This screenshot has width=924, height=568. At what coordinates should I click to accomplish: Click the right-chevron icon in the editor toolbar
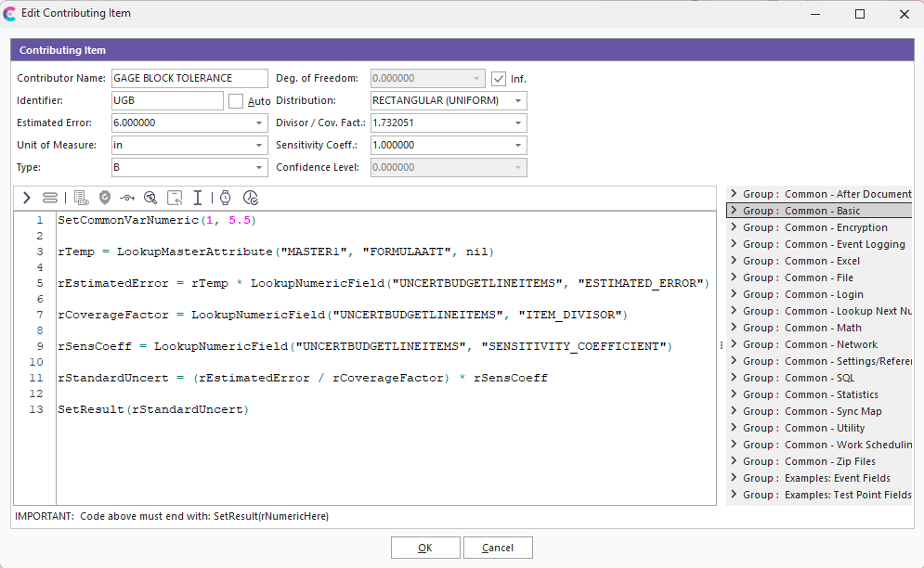click(x=26, y=198)
